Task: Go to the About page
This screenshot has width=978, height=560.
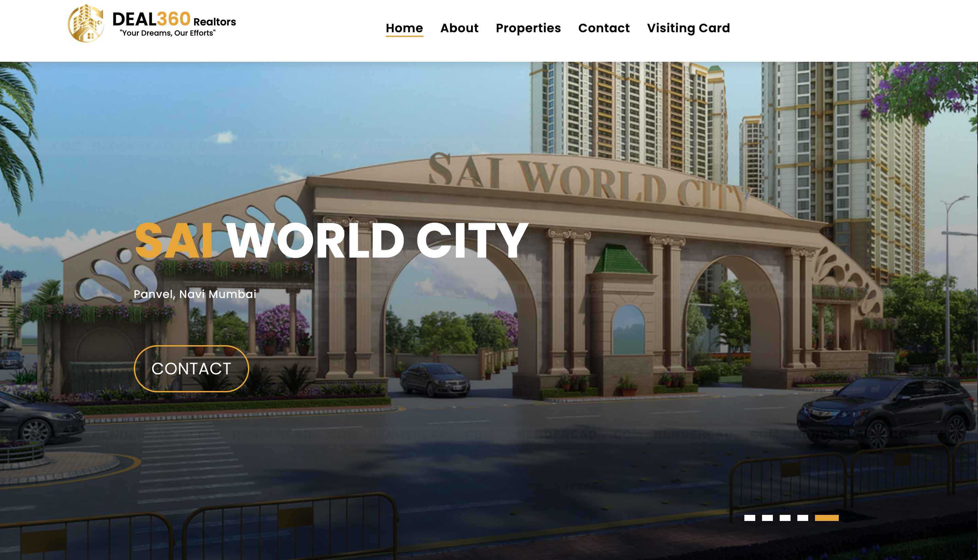Action: click(459, 28)
